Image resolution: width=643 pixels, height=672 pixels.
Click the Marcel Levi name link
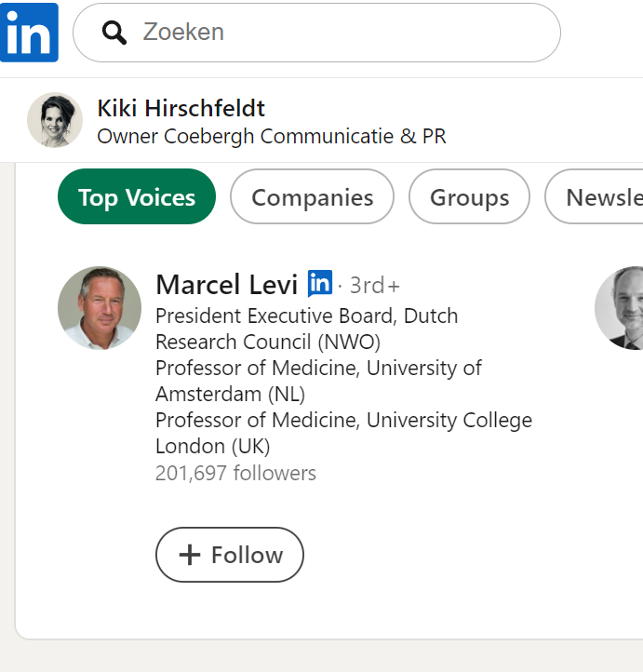click(x=227, y=285)
